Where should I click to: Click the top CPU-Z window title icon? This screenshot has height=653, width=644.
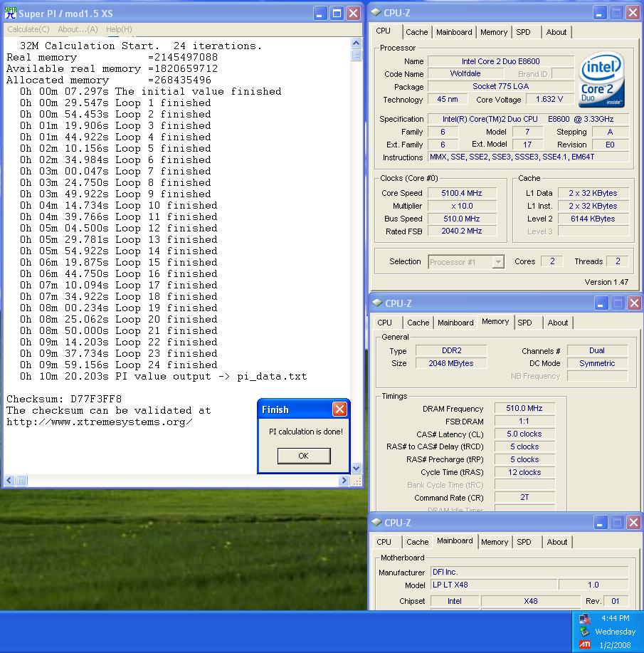376,13
